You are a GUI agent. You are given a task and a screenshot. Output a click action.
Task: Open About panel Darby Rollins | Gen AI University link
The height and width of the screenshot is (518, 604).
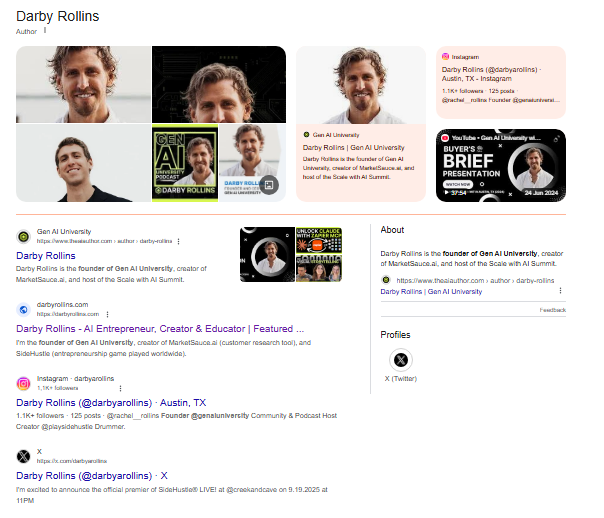[x=431, y=292]
